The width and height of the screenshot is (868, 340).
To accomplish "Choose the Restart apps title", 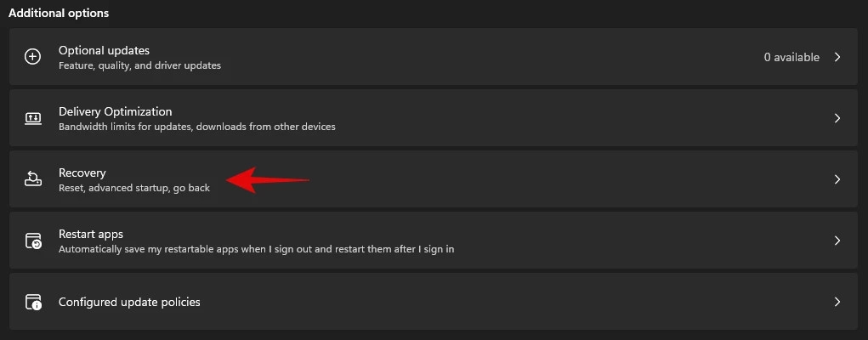I will click(90, 234).
